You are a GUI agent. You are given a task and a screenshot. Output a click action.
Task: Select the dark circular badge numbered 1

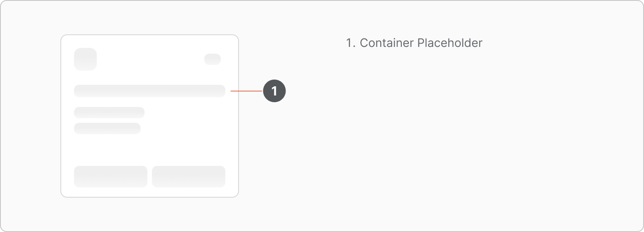[274, 91]
